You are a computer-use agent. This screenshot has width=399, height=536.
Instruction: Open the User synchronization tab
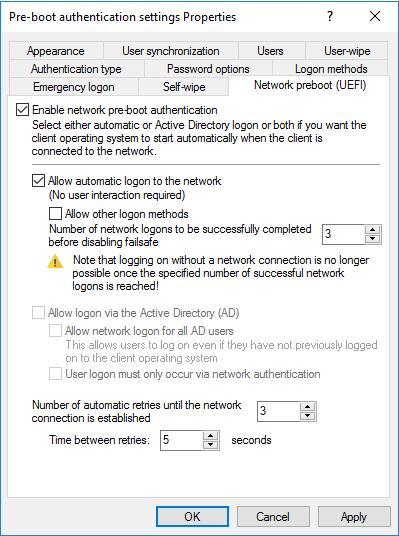tap(171, 51)
